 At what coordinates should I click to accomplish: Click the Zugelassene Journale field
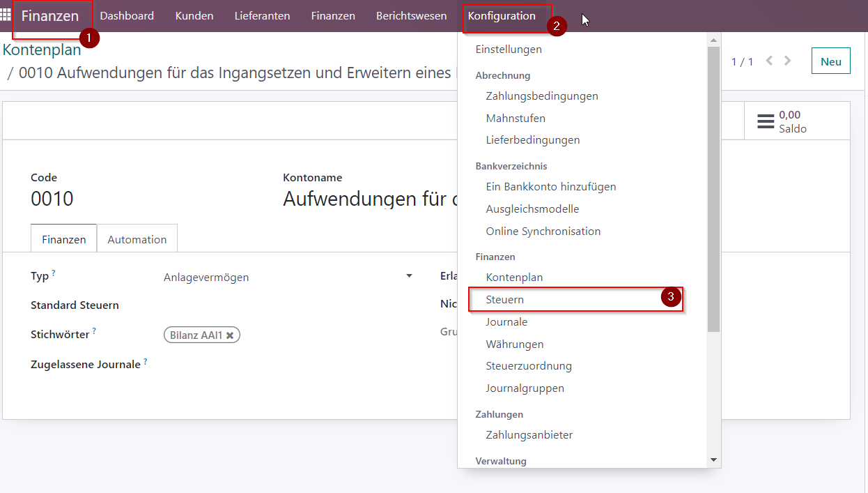pyautogui.click(x=288, y=364)
